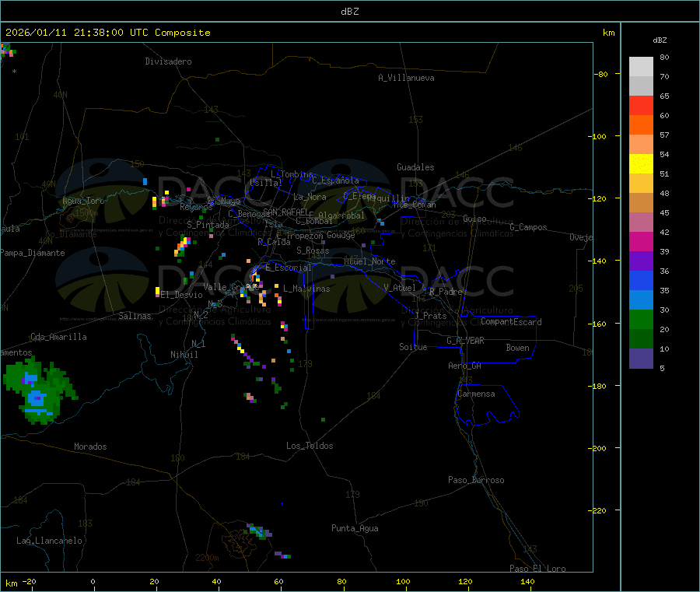Click the 'A_Villanueva' map label
Screen dimensions: 700x592
click(406, 78)
